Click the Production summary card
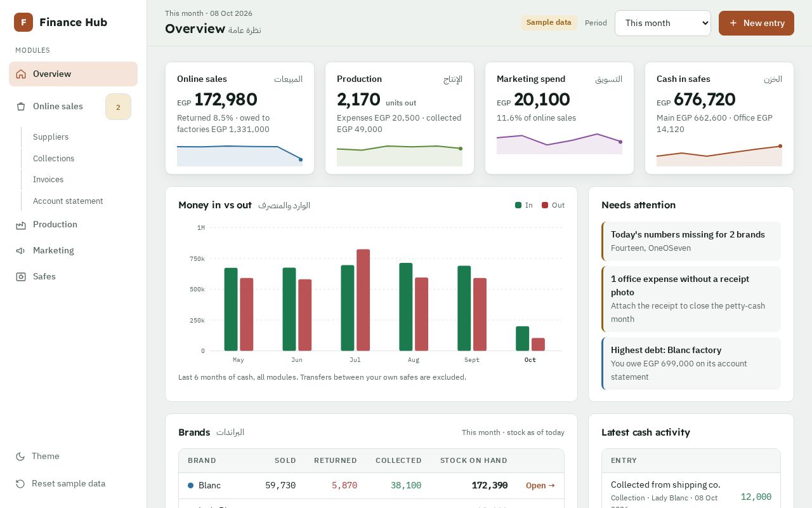The height and width of the screenshot is (508, 812). (400, 118)
